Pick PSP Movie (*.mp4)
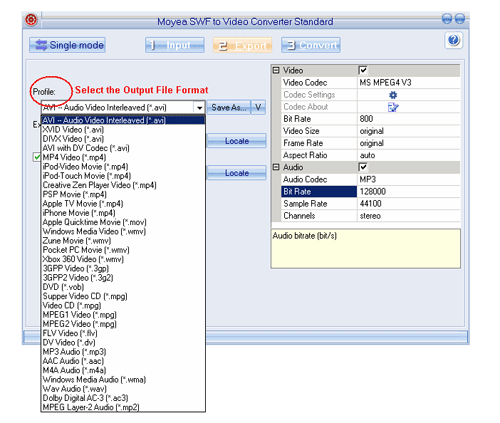 pos(123,194)
